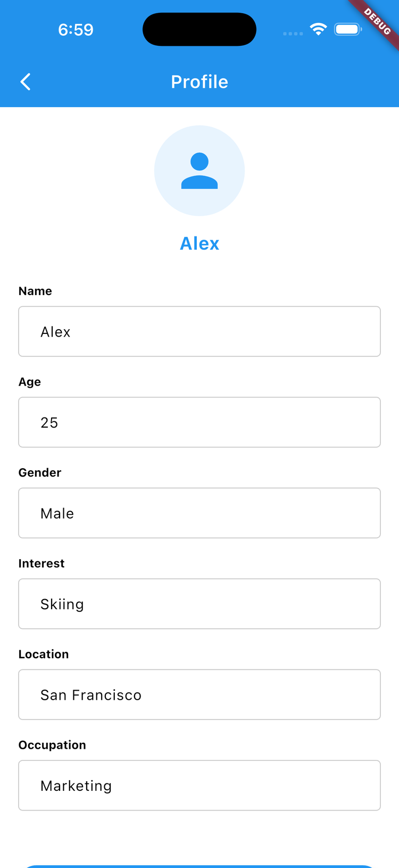Click the blue Alex name heading
This screenshot has width=399, height=868.
[199, 243]
